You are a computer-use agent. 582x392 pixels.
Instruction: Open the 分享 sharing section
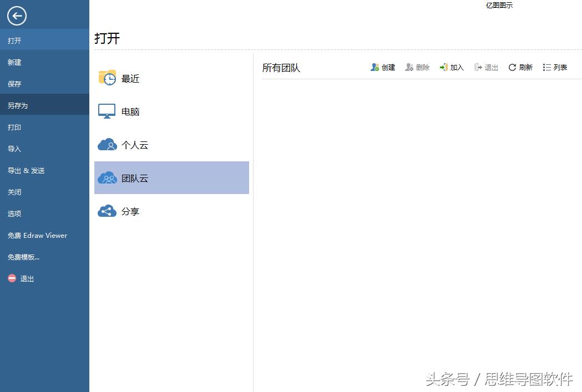click(x=118, y=211)
